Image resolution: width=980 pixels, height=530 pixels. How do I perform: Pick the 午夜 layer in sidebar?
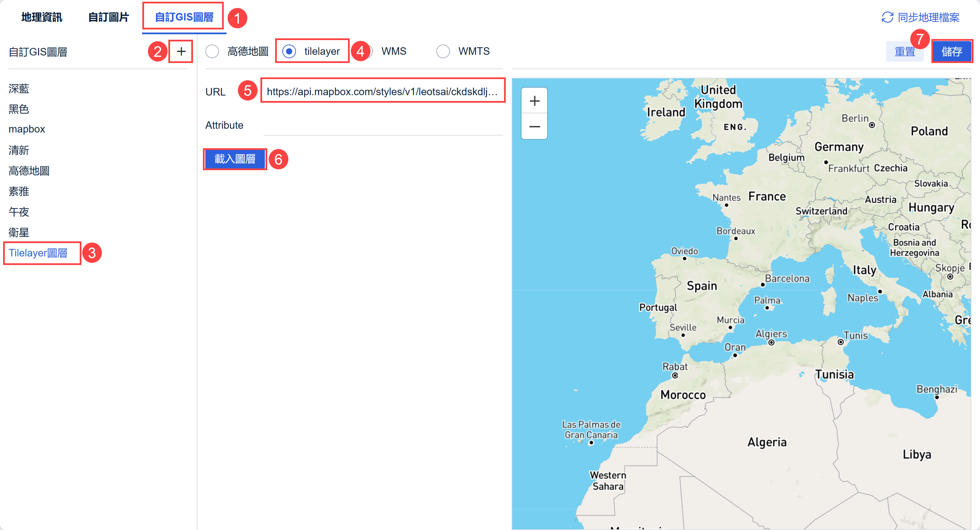click(x=19, y=212)
